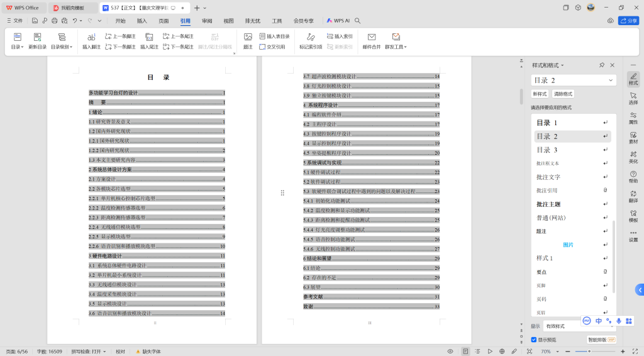Image resolution: width=644 pixels, height=356 pixels.
Task: Toggle eye protection mode icon in status bar
Action: tap(450, 351)
